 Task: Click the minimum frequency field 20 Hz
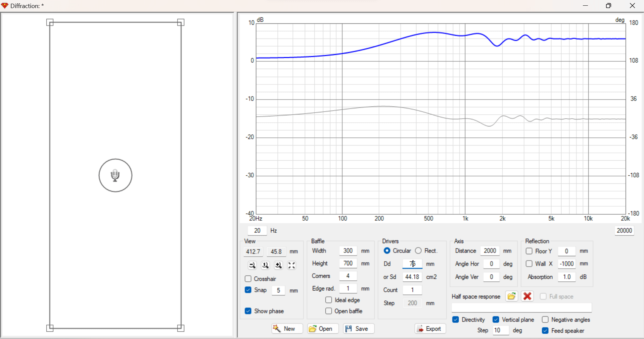coord(257,231)
